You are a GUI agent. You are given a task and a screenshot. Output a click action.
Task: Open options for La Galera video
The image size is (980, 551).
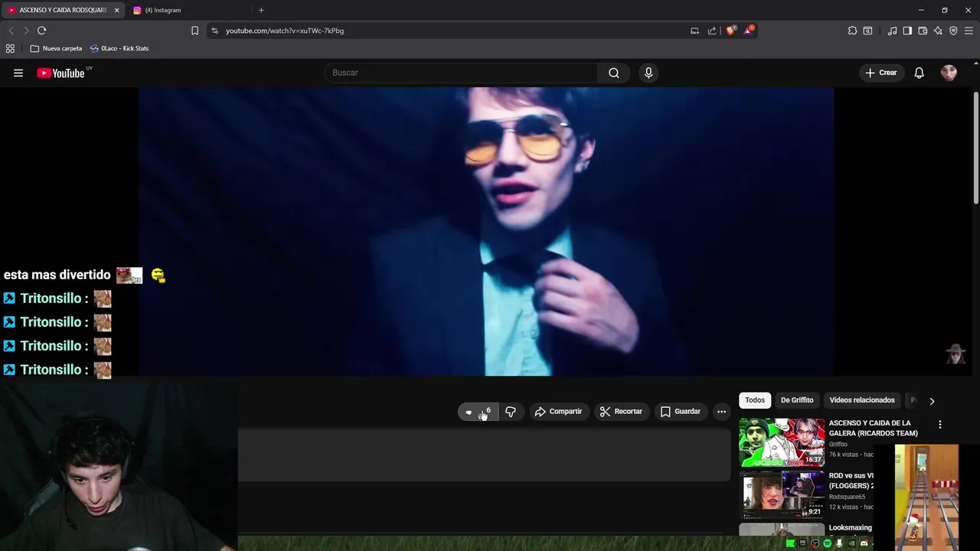tap(940, 425)
